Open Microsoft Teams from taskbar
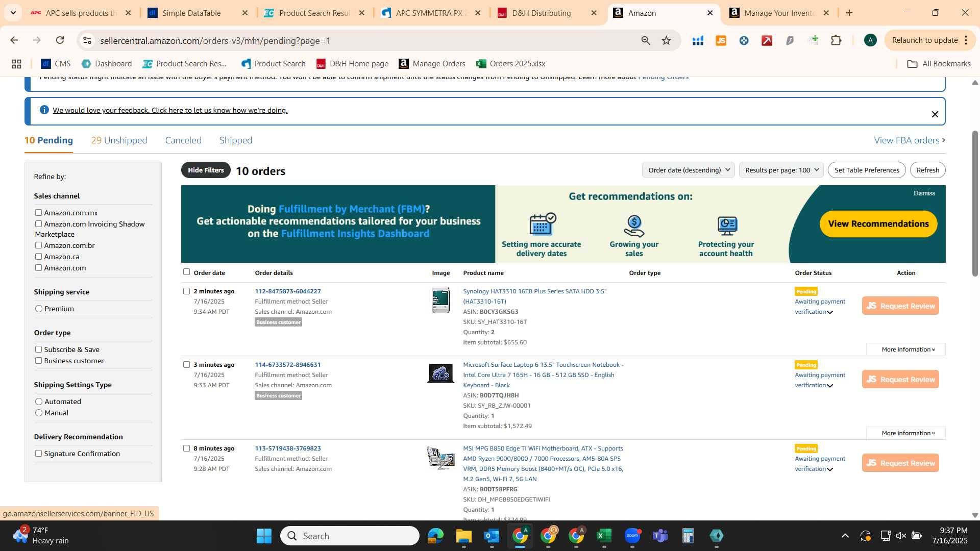This screenshot has width=980, height=551. click(660, 536)
